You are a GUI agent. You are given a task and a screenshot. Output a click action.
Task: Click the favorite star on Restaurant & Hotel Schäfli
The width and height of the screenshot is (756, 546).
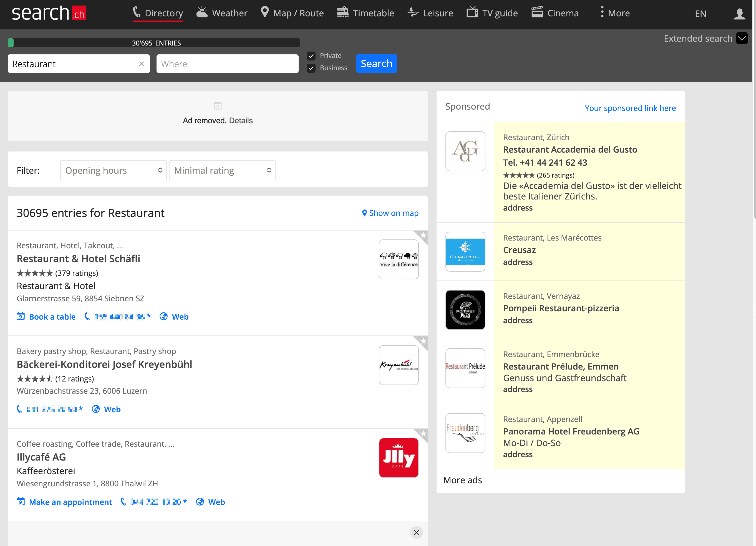(423, 235)
